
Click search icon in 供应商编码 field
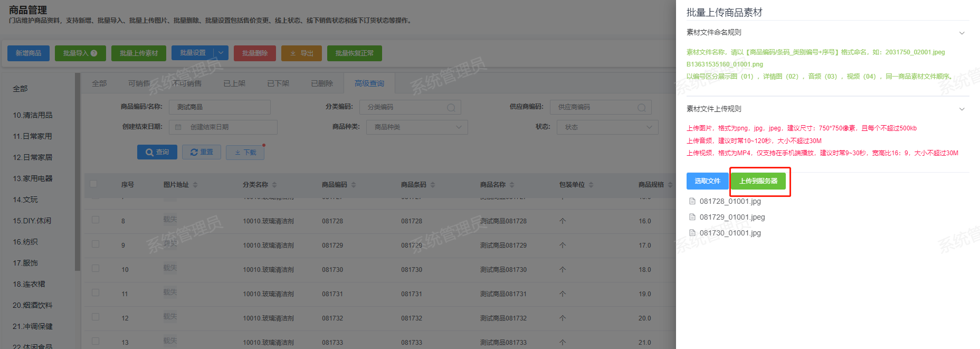pyautogui.click(x=642, y=107)
